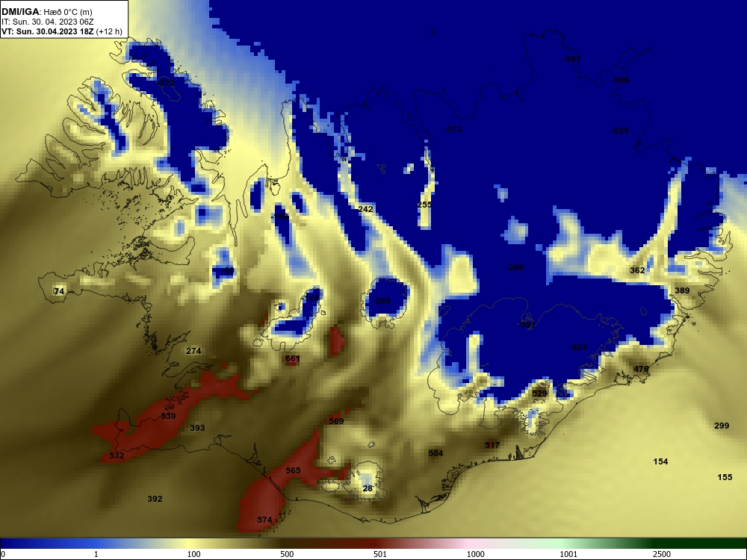Click the -168 value label
747x560 pixels.
click(x=280, y=217)
